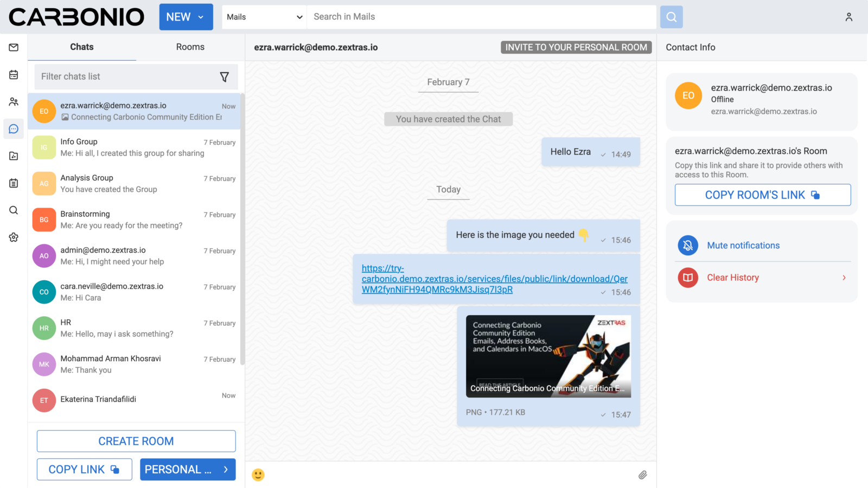Open the NEW button dropdown arrow
The width and height of the screenshot is (868, 488).
[x=200, y=17]
